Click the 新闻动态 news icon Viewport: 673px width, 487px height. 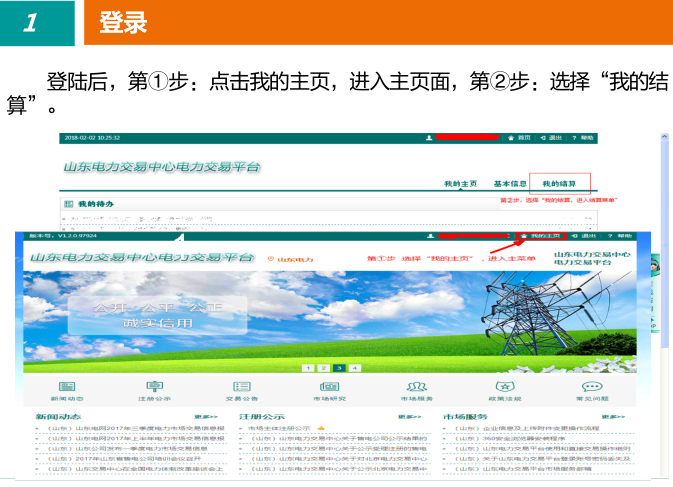point(60,385)
